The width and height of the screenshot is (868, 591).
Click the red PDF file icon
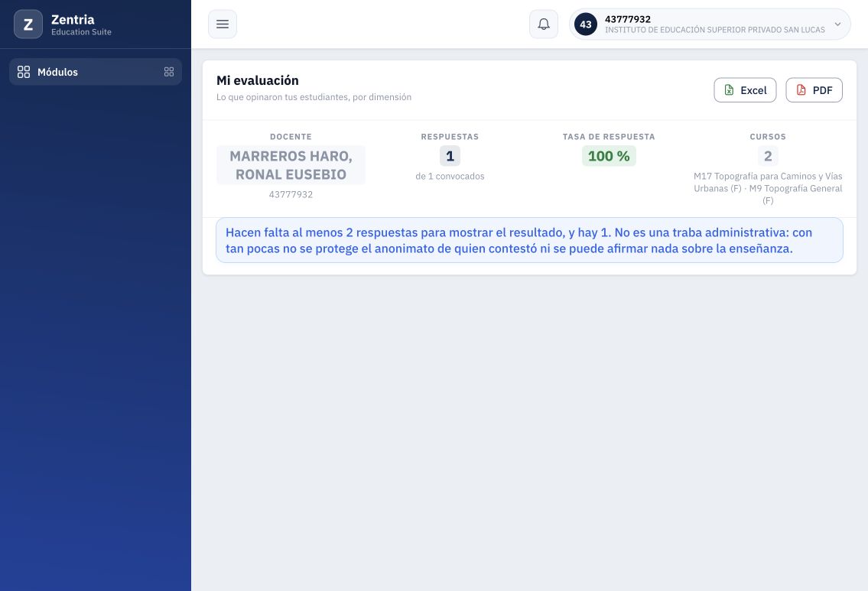pyautogui.click(x=801, y=90)
